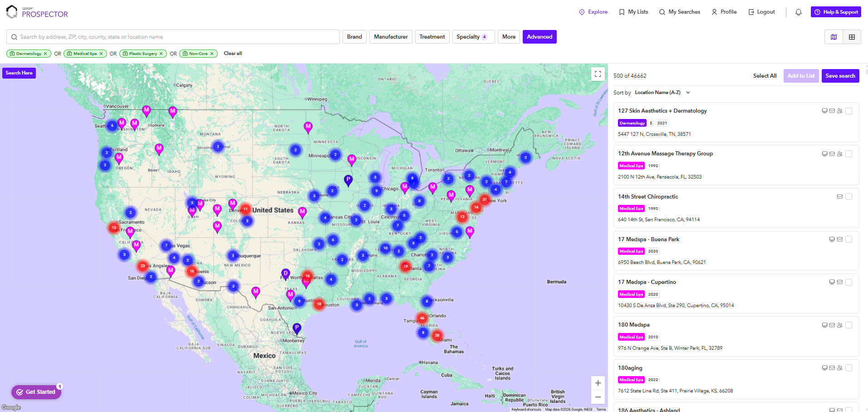Select the checkbox on 14th Street Chiropractic
The image size is (868, 412).
click(849, 196)
